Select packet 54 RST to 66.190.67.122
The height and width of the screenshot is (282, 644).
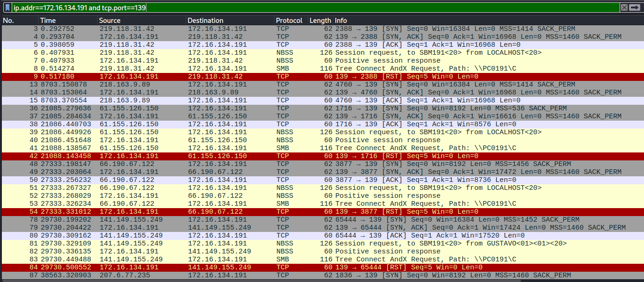(322, 211)
